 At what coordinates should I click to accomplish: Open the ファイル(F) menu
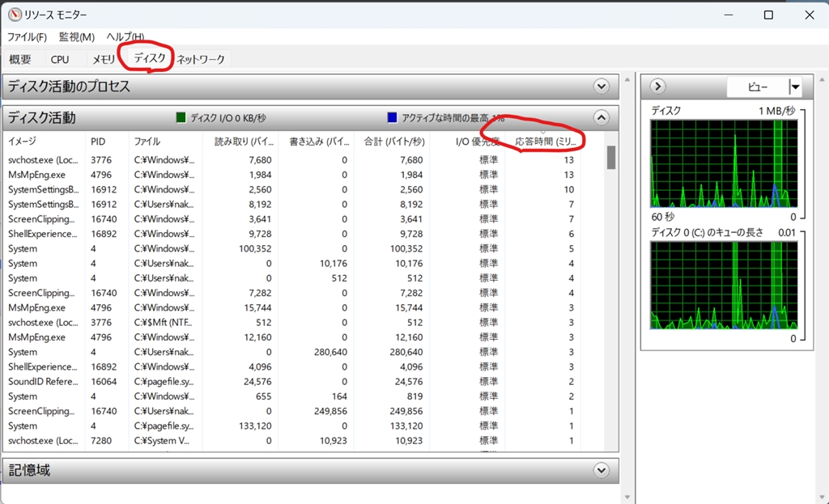27,37
